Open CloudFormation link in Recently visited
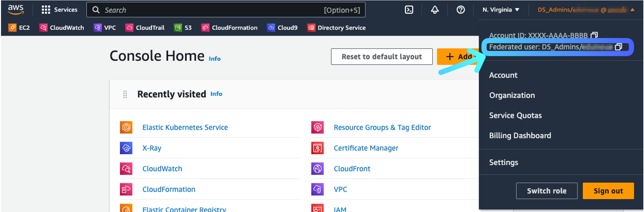The width and height of the screenshot is (644, 212). (169, 189)
